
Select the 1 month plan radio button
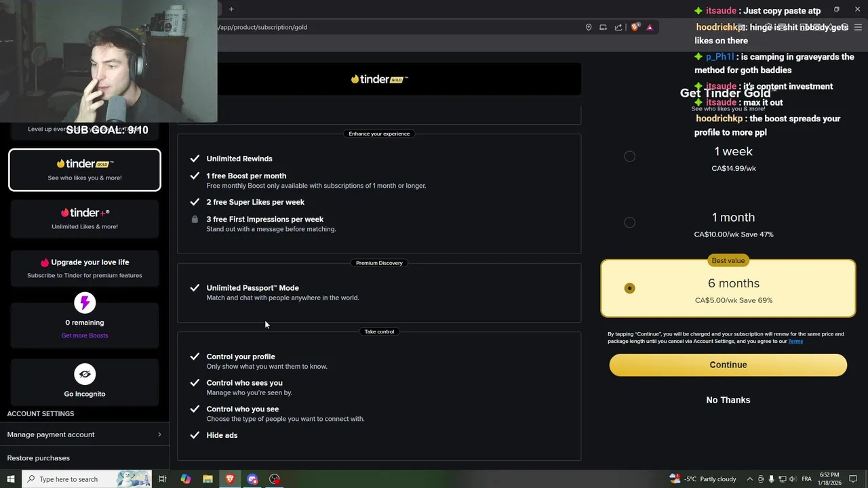(630, 222)
